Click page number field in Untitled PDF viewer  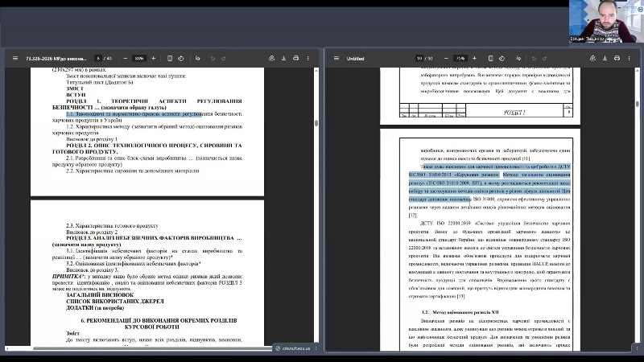point(419,58)
